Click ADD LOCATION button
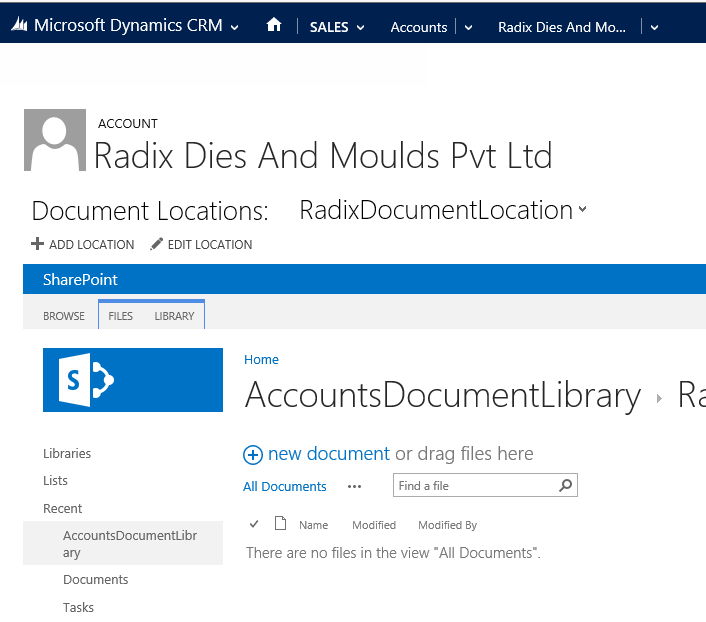 click(83, 244)
